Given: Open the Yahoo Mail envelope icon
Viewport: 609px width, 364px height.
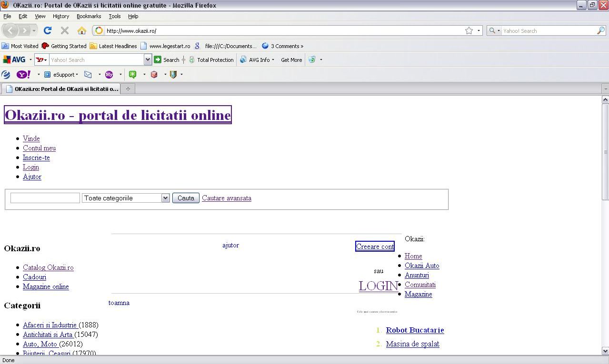Looking at the screenshot, I should [88, 74].
